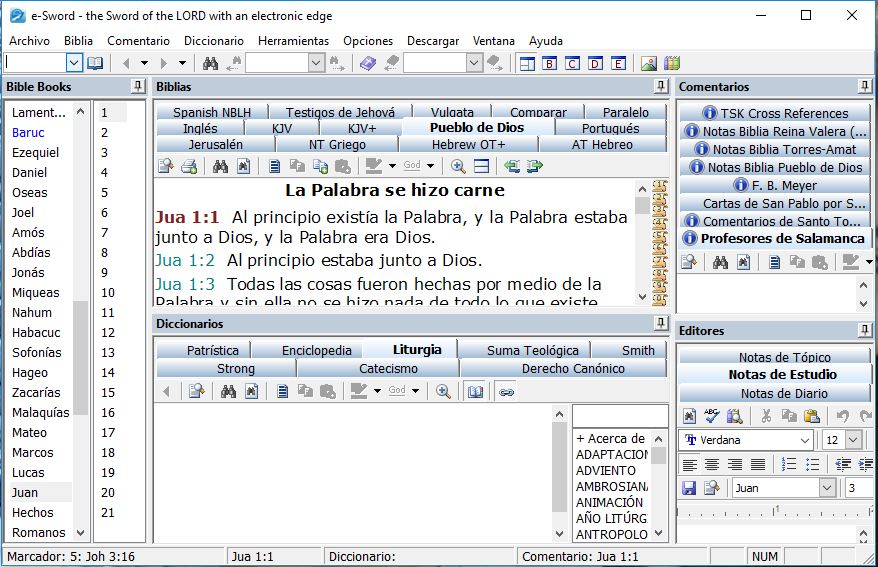Open the font size 12 dropdown

coord(853,440)
